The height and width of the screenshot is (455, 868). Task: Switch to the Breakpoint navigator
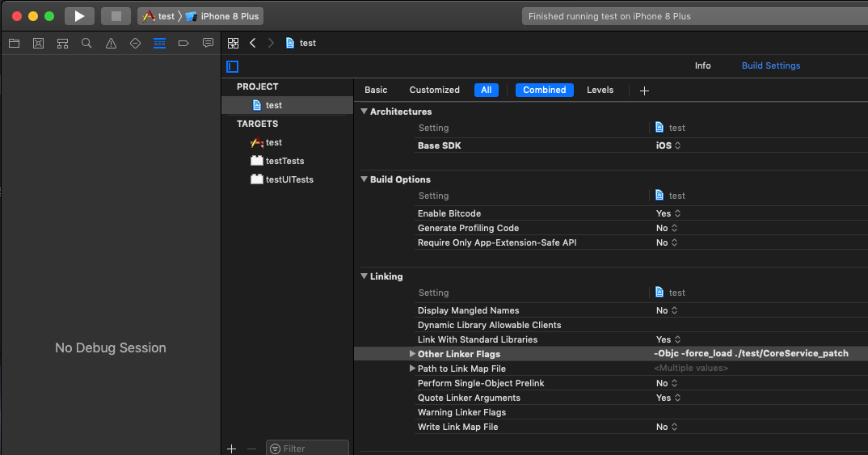pyautogui.click(x=183, y=43)
